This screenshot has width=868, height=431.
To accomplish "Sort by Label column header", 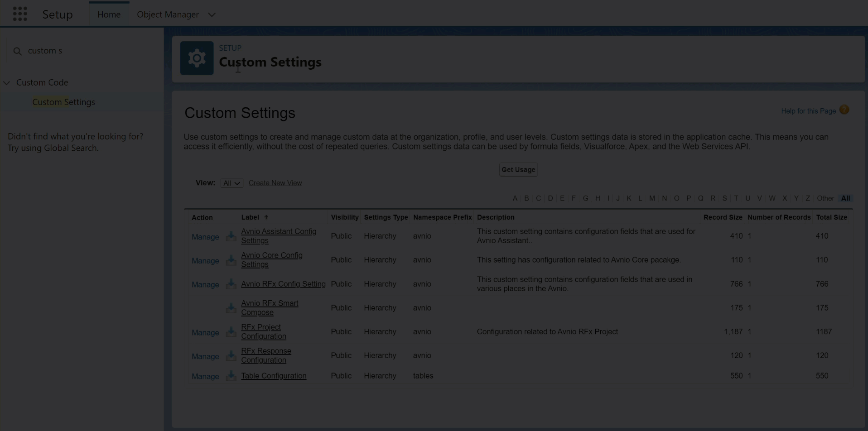I will tap(250, 217).
